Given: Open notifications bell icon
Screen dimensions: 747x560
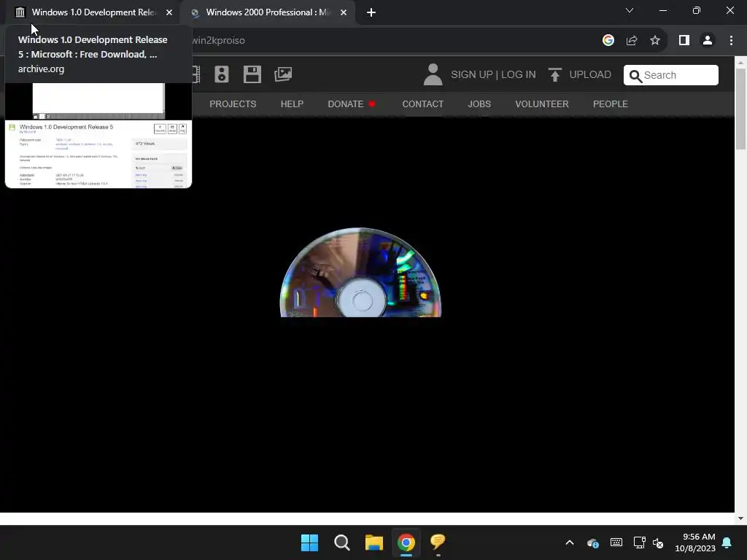Looking at the screenshot, I should (727, 542).
